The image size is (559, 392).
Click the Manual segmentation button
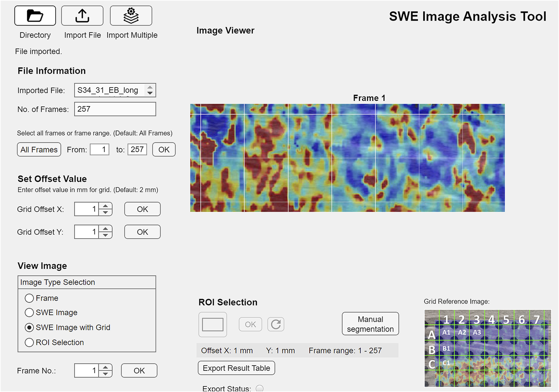click(x=370, y=324)
